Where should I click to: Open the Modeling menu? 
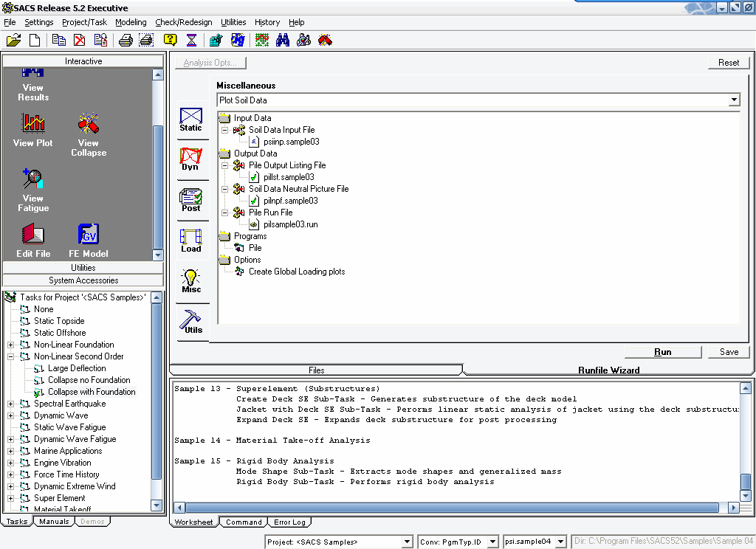tap(131, 22)
